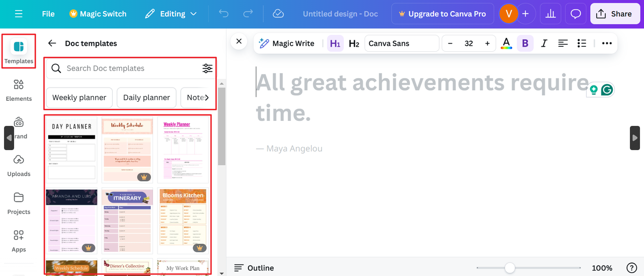Click the 100% zoom level
This screenshot has height=276, width=644.
pos(602,268)
